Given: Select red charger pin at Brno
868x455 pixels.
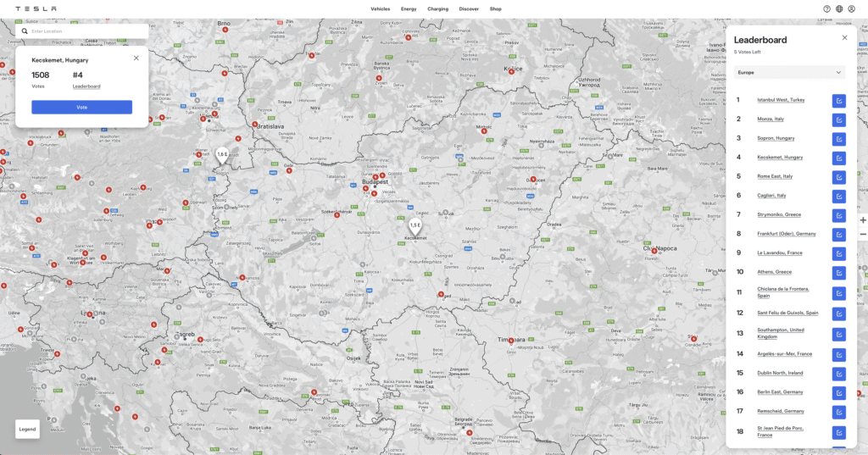Looking at the screenshot, I should click(x=225, y=30).
